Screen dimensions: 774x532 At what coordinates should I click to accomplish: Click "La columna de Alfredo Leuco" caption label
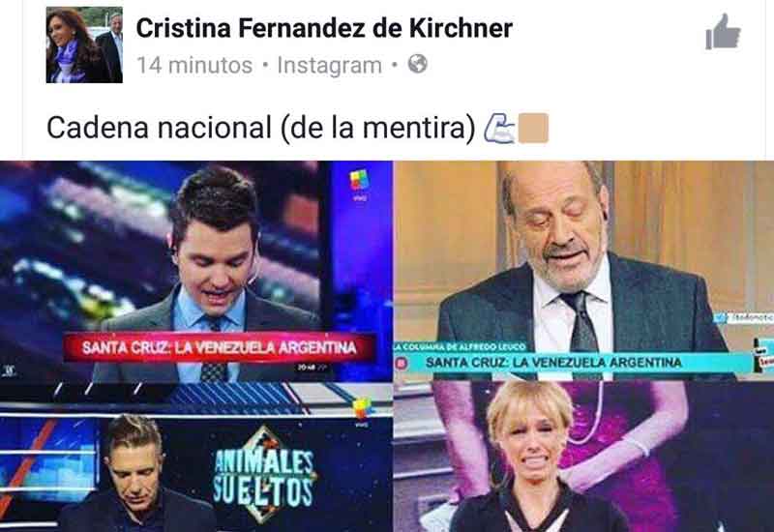point(461,347)
